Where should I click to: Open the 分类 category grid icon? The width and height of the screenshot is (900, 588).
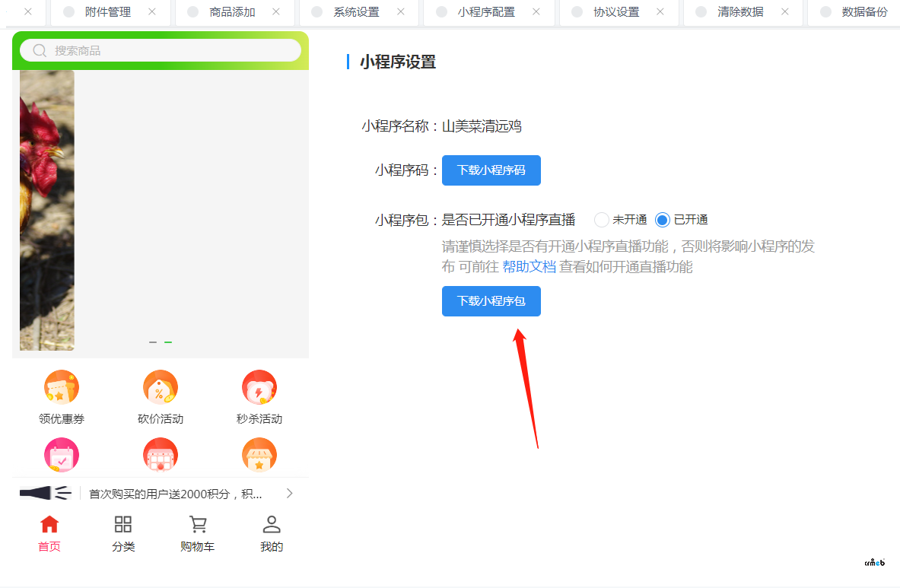click(x=122, y=523)
